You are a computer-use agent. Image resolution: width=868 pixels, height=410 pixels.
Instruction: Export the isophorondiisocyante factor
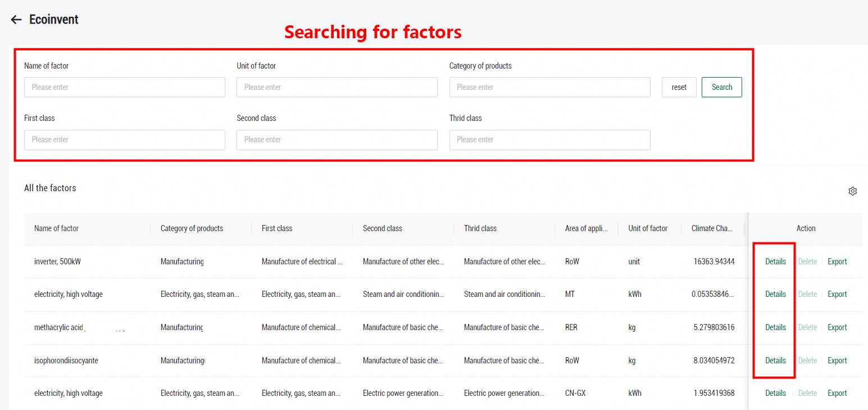pos(837,361)
